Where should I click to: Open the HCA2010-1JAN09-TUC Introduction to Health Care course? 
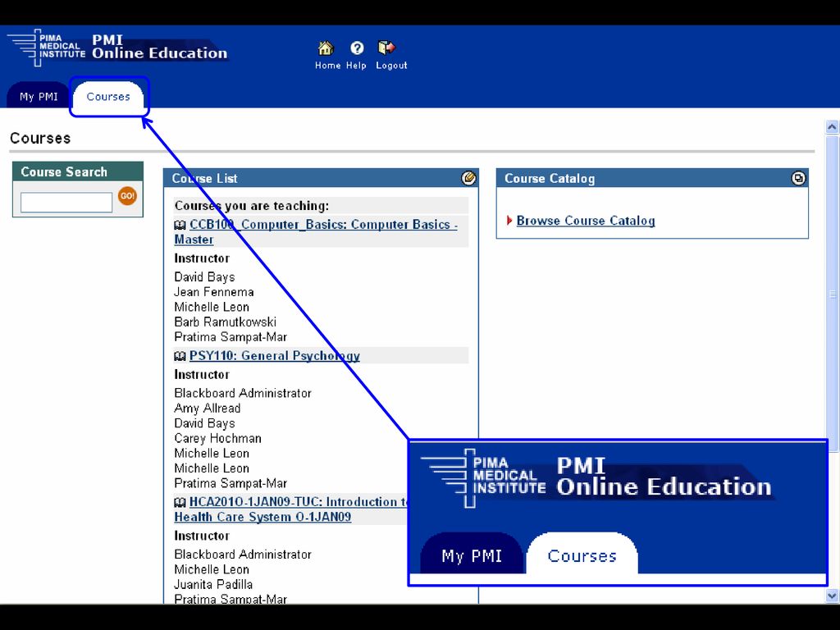(x=292, y=509)
